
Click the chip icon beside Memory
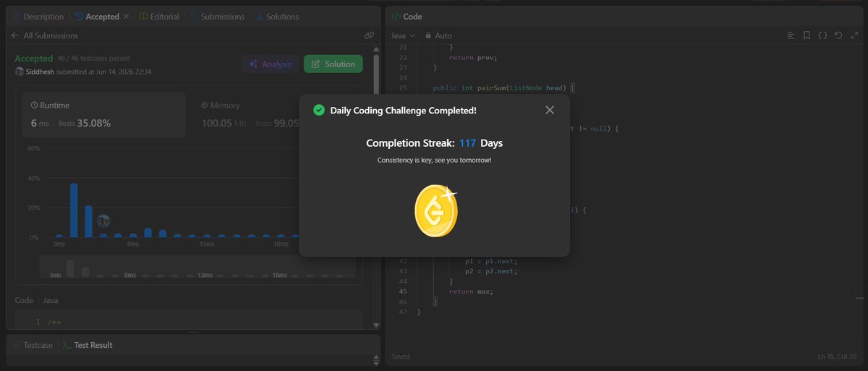point(205,105)
